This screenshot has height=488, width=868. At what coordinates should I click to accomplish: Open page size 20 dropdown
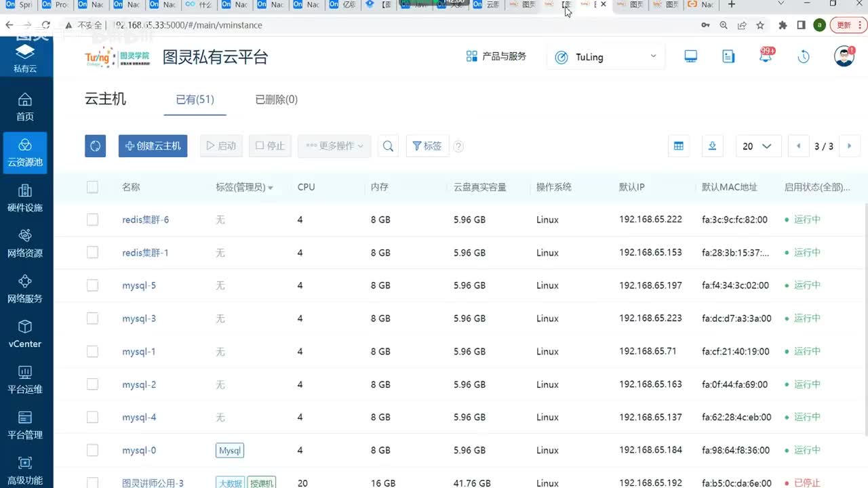758,146
